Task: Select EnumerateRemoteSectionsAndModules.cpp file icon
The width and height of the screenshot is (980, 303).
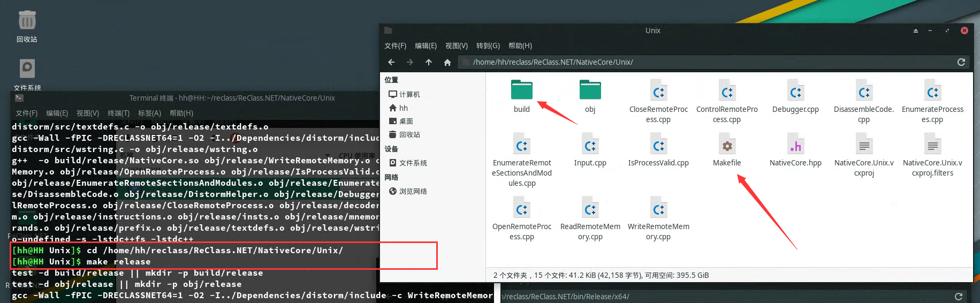Action: (x=522, y=143)
